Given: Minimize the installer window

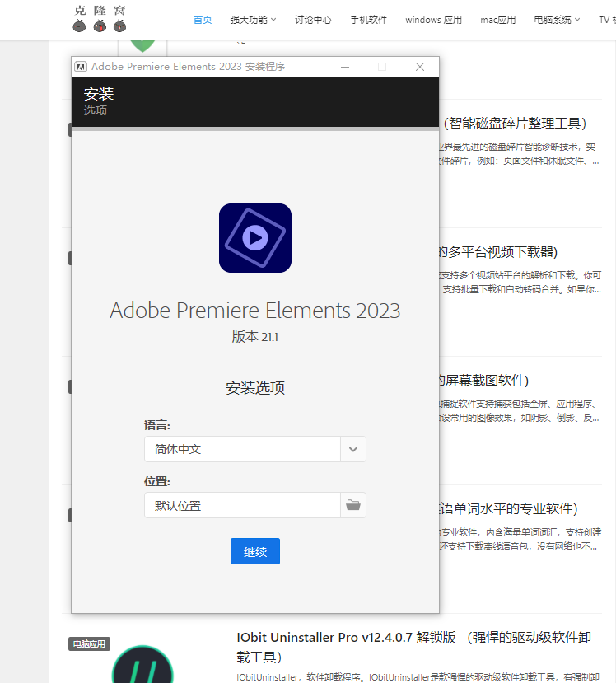Looking at the screenshot, I should pos(345,67).
